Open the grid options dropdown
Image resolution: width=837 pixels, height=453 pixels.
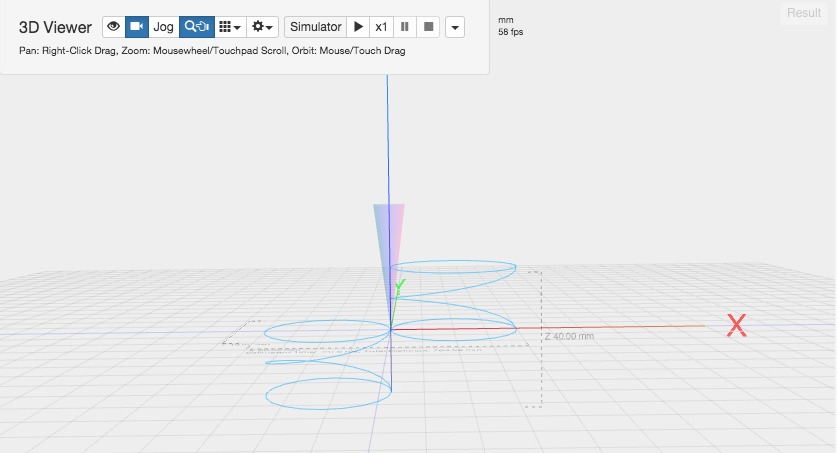[229, 27]
